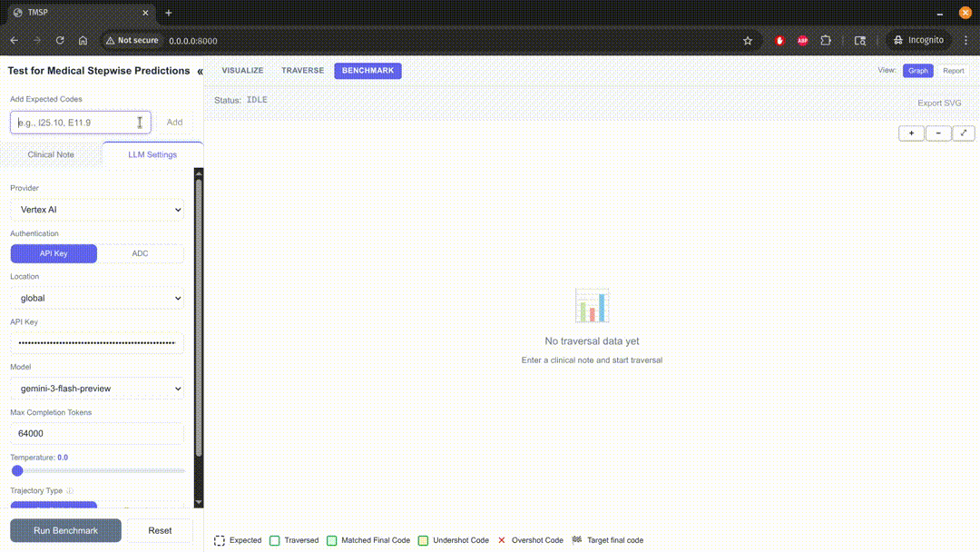Viewport: 980px width, 552px height.
Task: Open the extensions puzzle icon
Action: point(826,41)
